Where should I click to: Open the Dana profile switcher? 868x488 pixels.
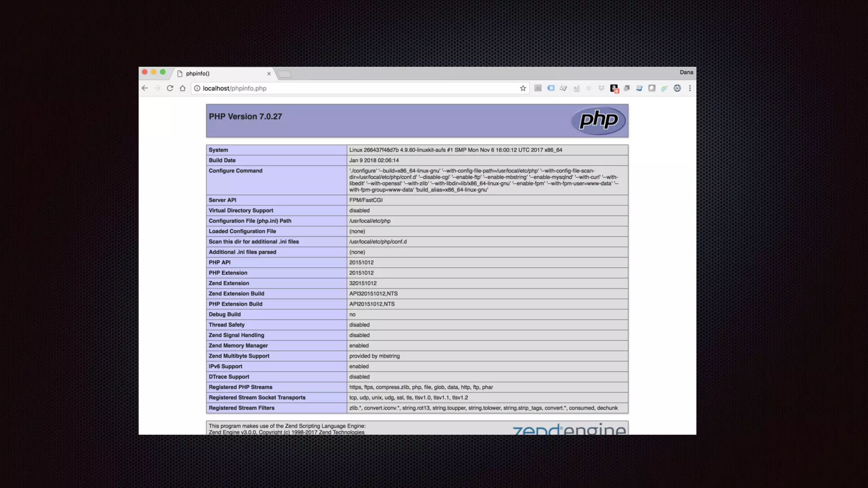pos(686,72)
